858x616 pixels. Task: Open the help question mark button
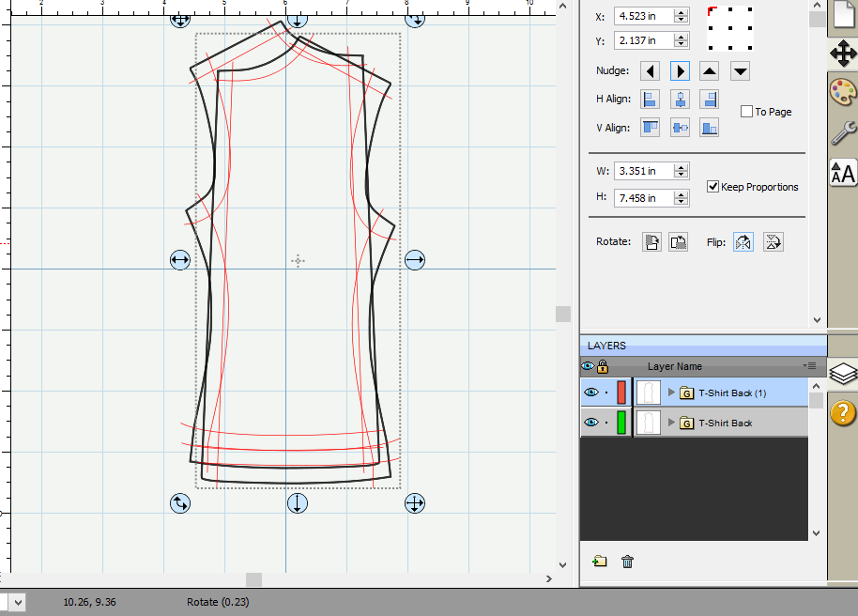click(843, 411)
